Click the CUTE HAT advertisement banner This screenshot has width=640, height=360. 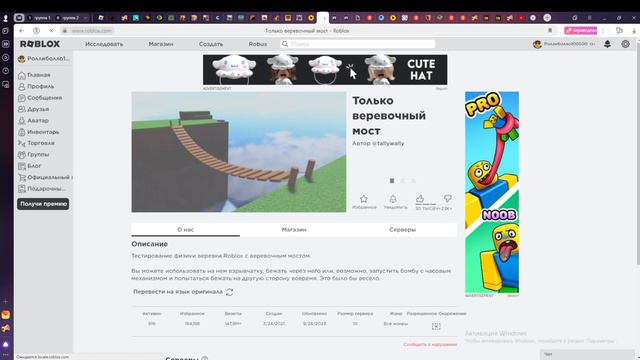325,70
